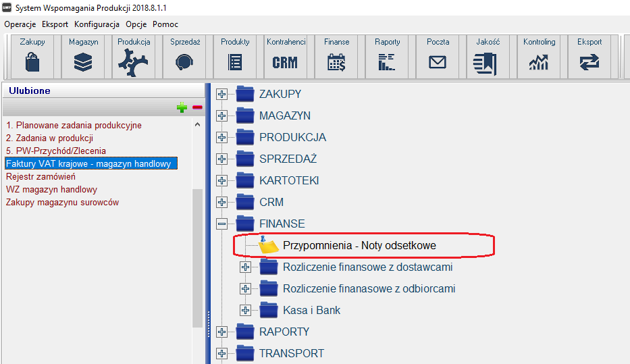The width and height of the screenshot is (630, 364).
Task: Open the Konfiguracja menu
Action: coord(97,24)
